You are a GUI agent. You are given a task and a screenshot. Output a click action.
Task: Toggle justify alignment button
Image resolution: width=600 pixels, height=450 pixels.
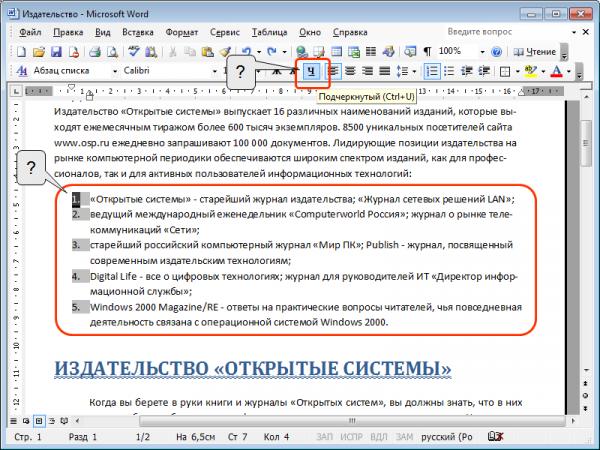click(x=385, y=71)
